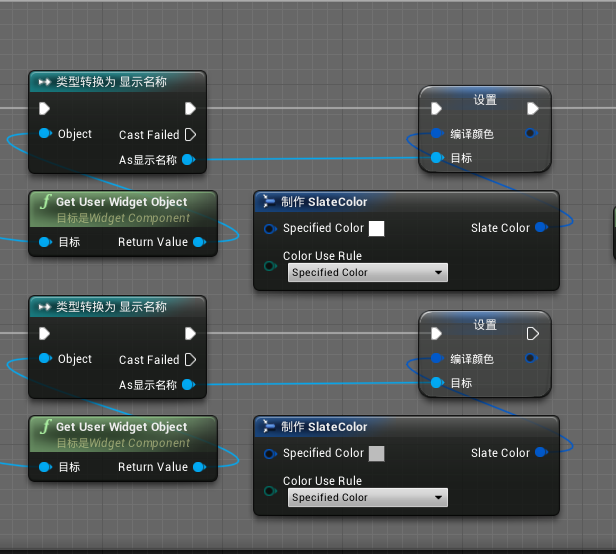
Task: Click Slate Color output pin on lower SlateColor node
Action: coord(542,452)
